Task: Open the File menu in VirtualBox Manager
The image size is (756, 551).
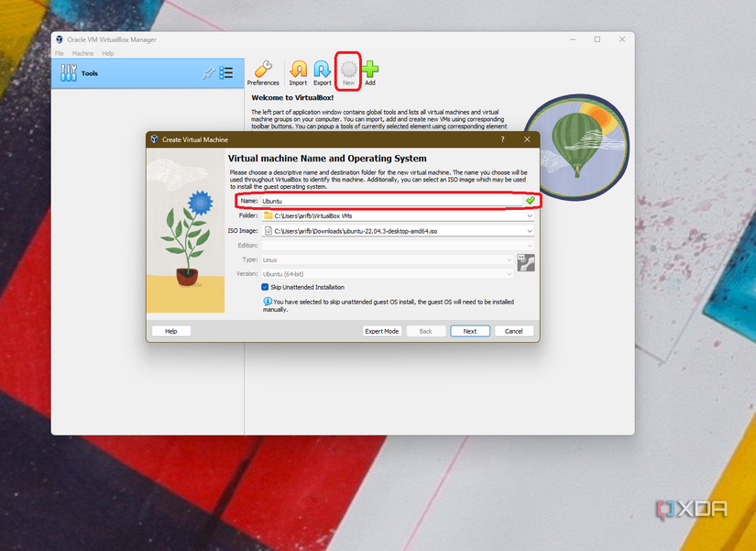Action: pos(60,53)
